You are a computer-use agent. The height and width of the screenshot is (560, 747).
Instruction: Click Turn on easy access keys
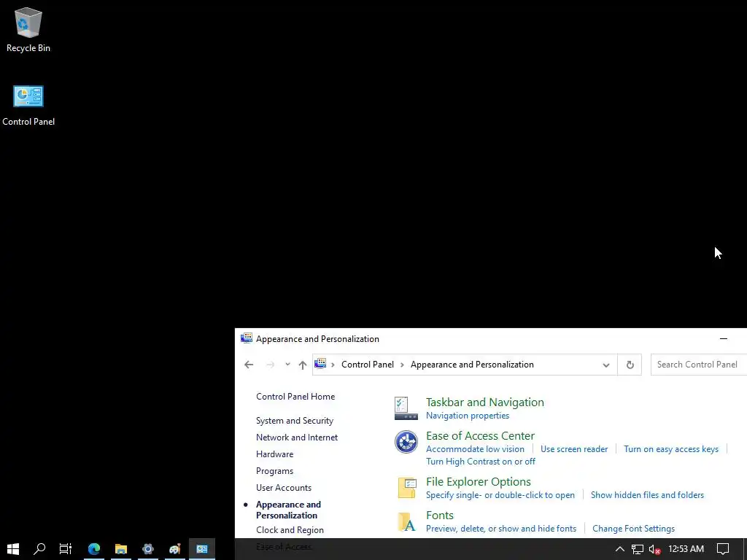pyautogui.click(x=671, y=449)
